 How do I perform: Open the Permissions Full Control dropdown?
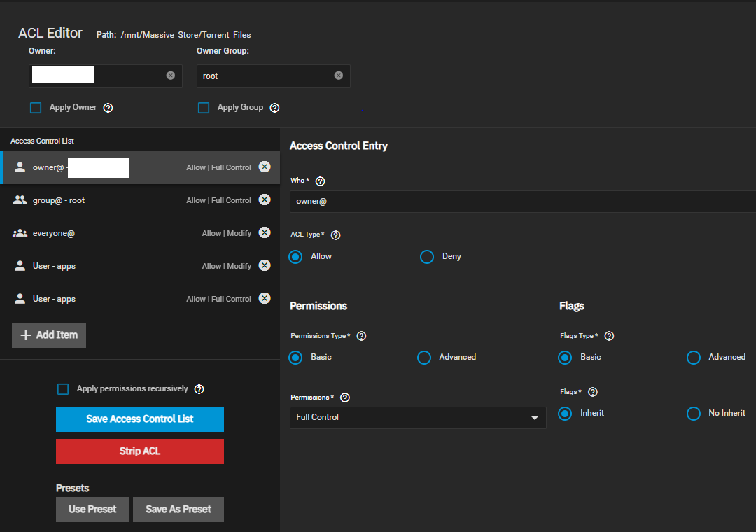(417, 418)
